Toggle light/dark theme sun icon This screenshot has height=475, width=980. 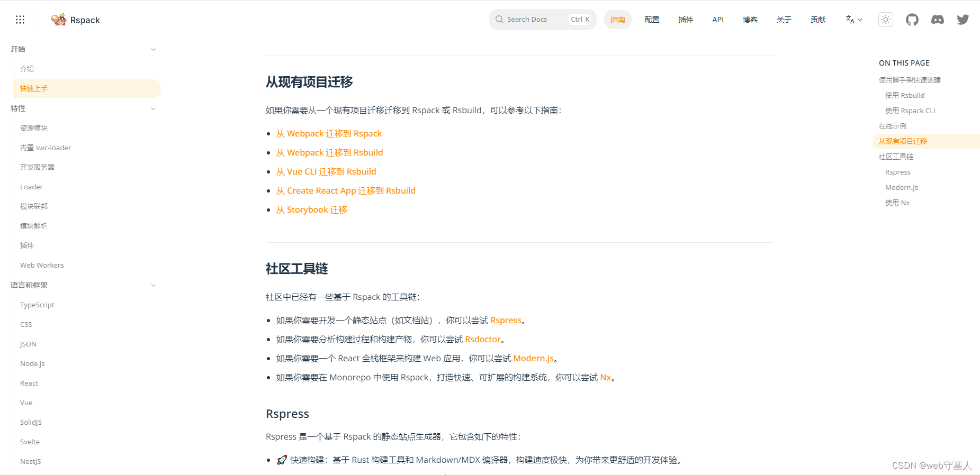point(886,20)
